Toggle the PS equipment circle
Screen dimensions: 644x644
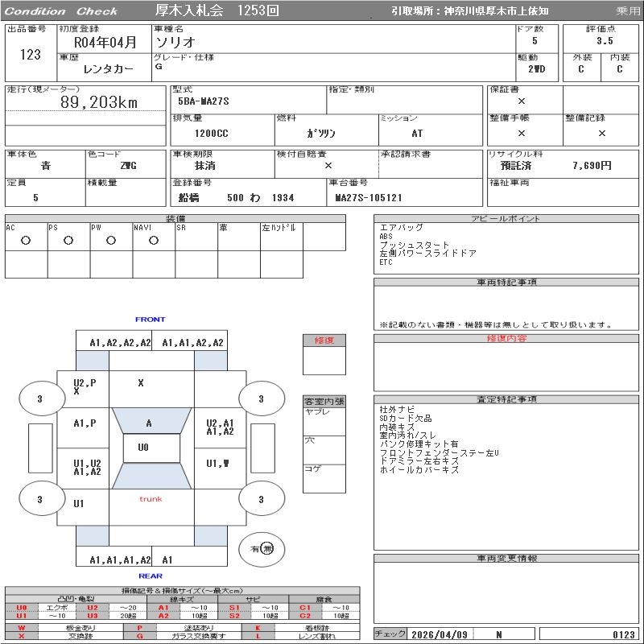(68, 241)
